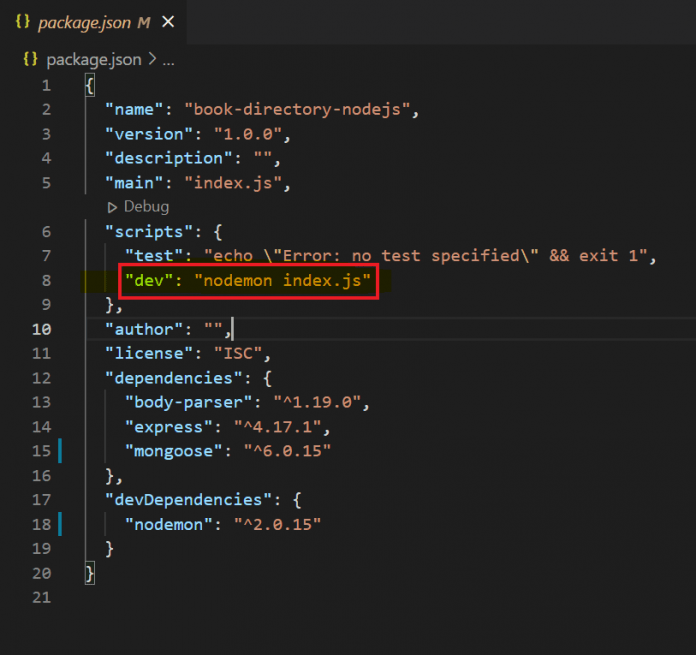Click the echo Error test command text
The height and width of the screenshot is (655, 696).
(426, 256)
